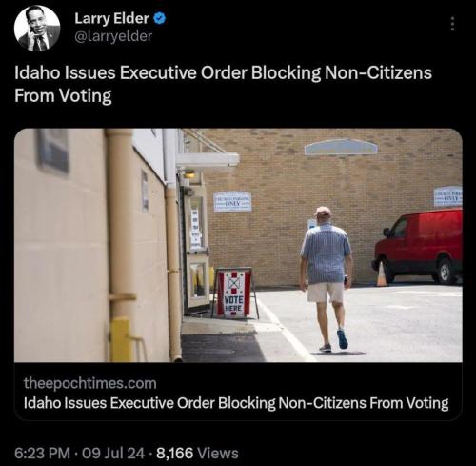Click the Vote Here sign in photo
The width and height of the screenshot is (476, 466).
tap(234, 294)
